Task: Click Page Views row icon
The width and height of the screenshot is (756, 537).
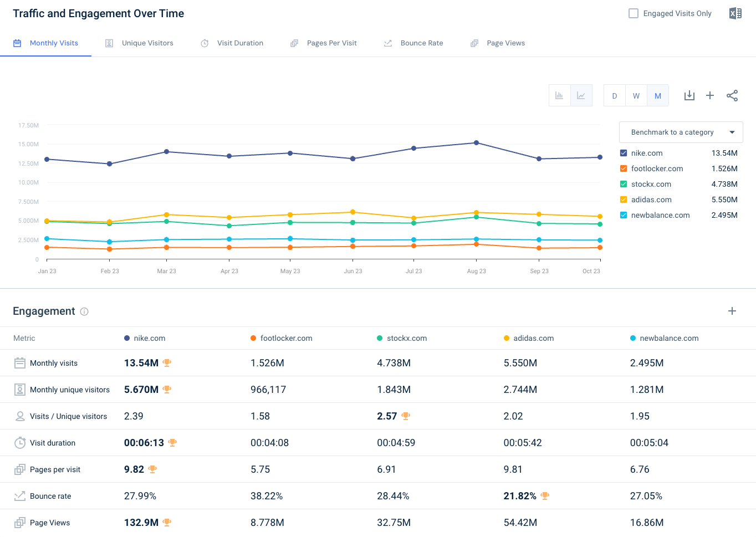Action: 20,523
